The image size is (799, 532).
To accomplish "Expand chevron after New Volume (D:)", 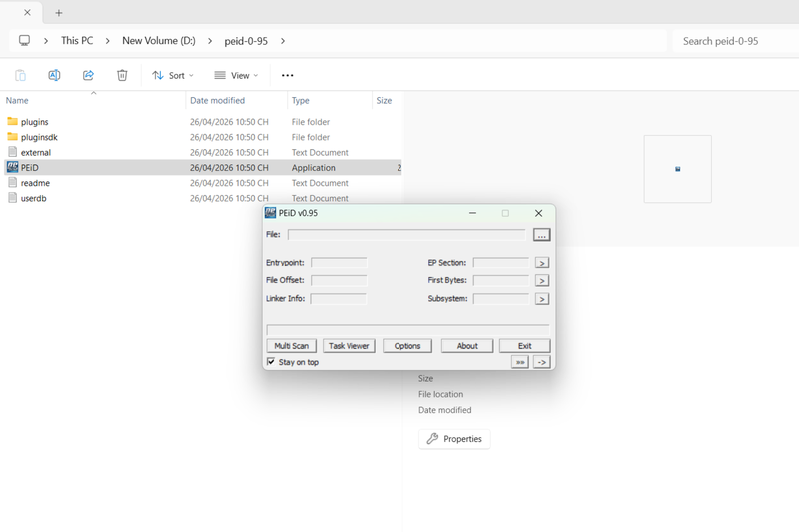I will coord(210,41).
